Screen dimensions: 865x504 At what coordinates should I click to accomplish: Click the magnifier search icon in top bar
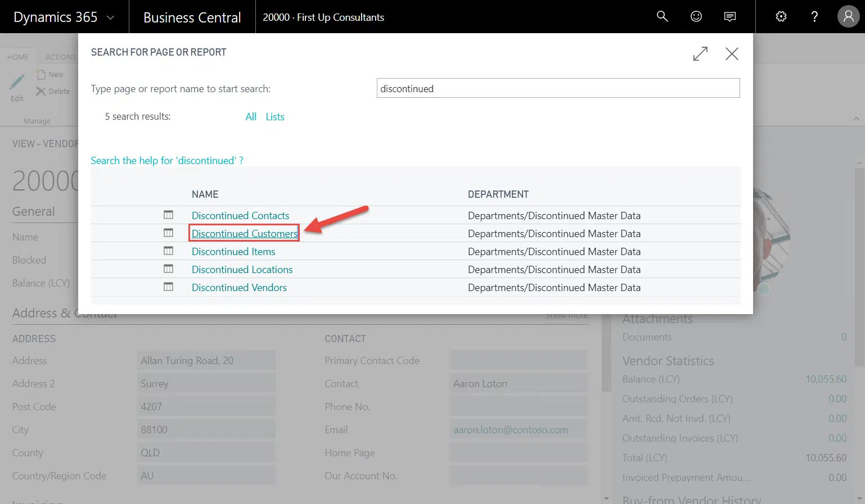tap(662, 17)
